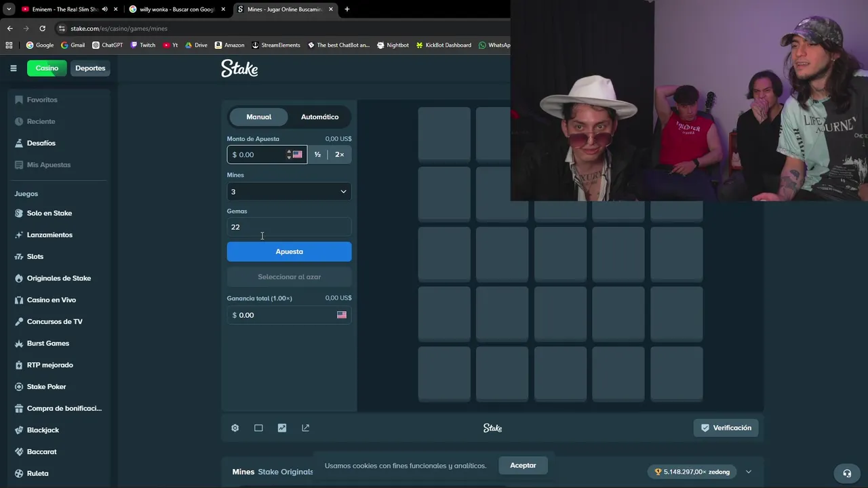Accept cookies with Aceptar
The width and height of the screenshot is (868, 488).
tap(523, 466)
